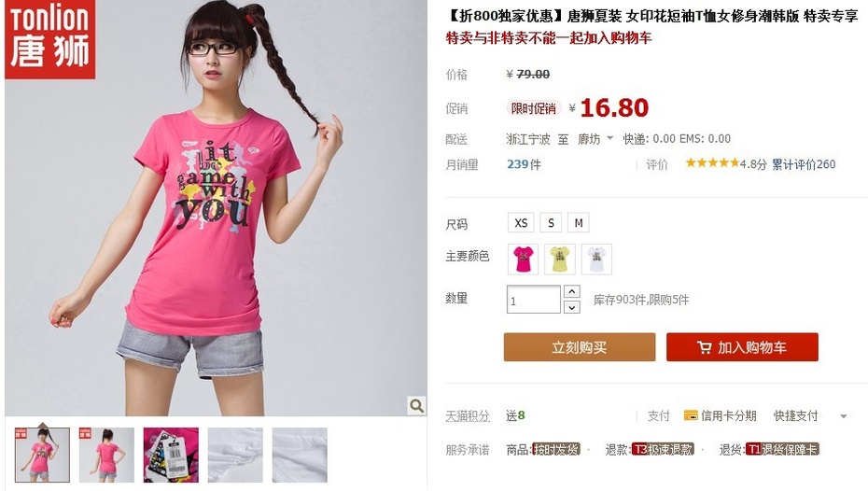Increase quantity with the up arrow

(x=572, y=291)
